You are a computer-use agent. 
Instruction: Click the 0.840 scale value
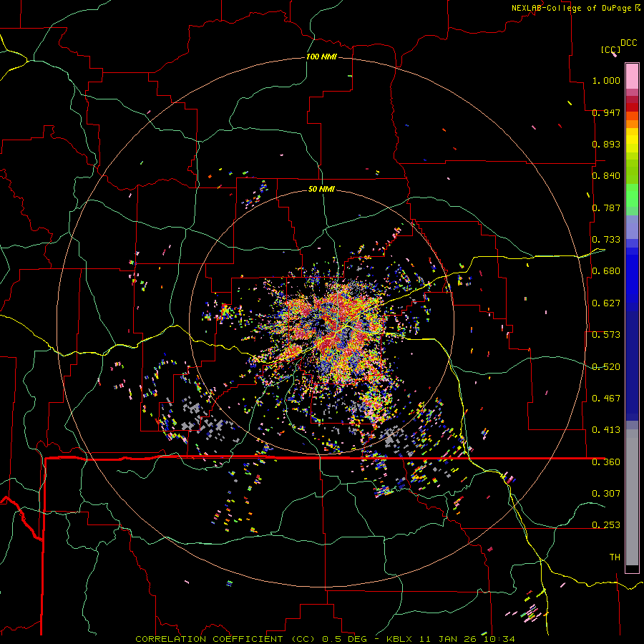(x=606, y=176)
